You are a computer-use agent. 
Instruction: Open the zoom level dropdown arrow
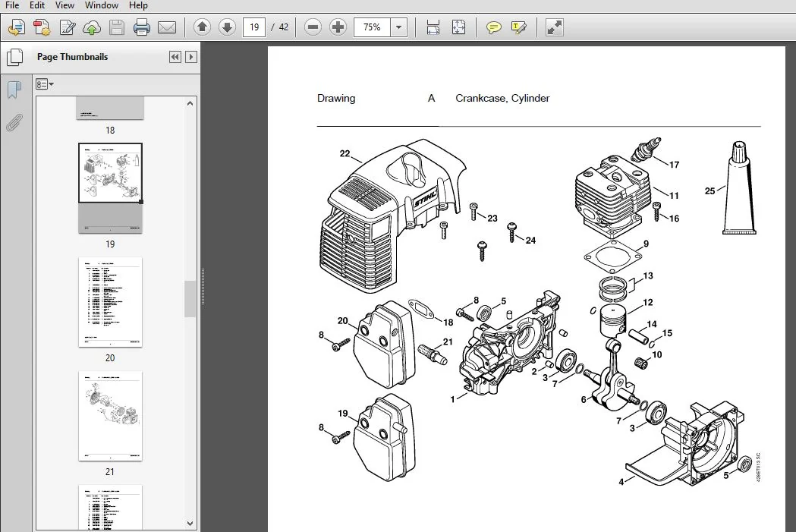[399, 27]
